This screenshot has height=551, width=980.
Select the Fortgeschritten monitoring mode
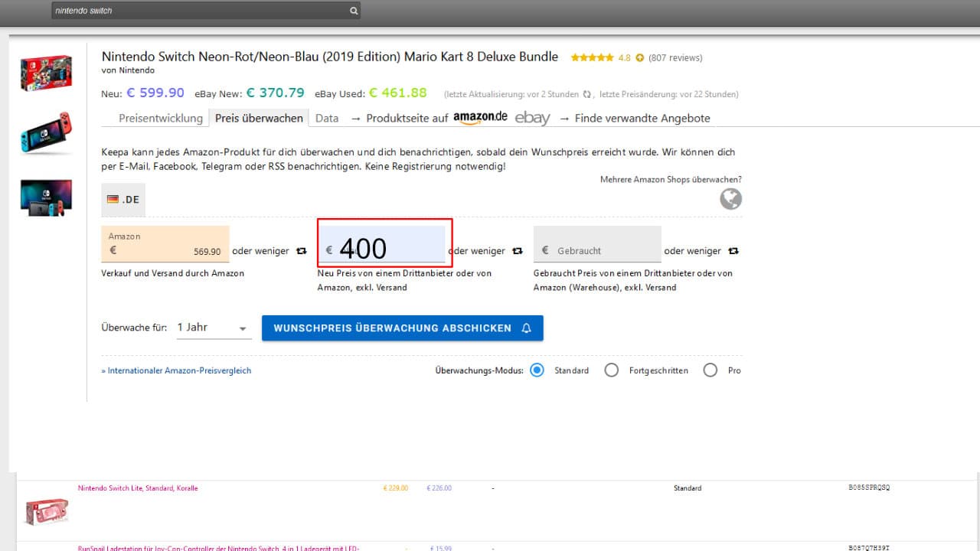(x=611, y=370)
